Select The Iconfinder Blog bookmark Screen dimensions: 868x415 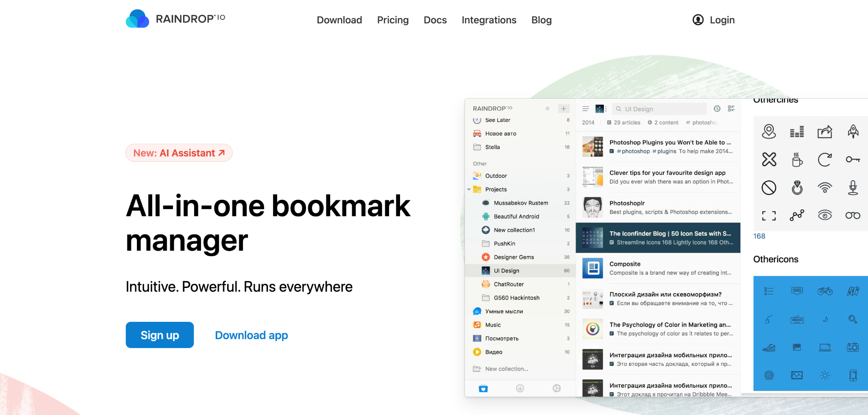click(x=658, y=238)
